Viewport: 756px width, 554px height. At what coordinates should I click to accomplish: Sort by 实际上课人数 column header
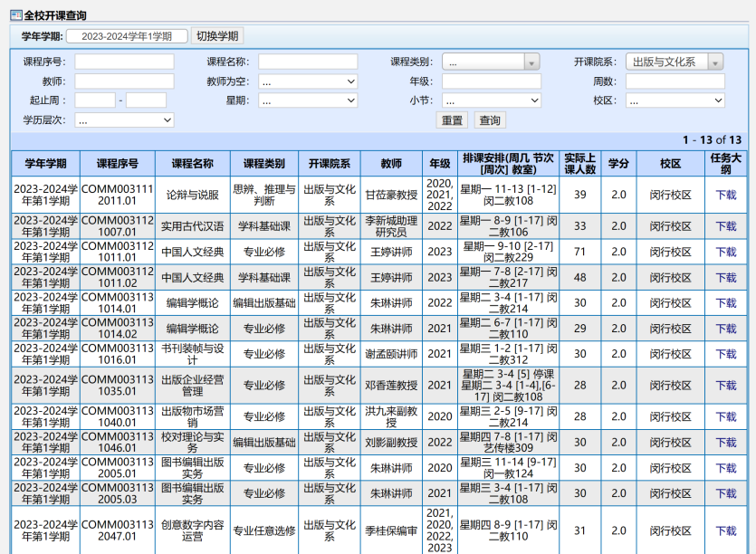(579, 164)
